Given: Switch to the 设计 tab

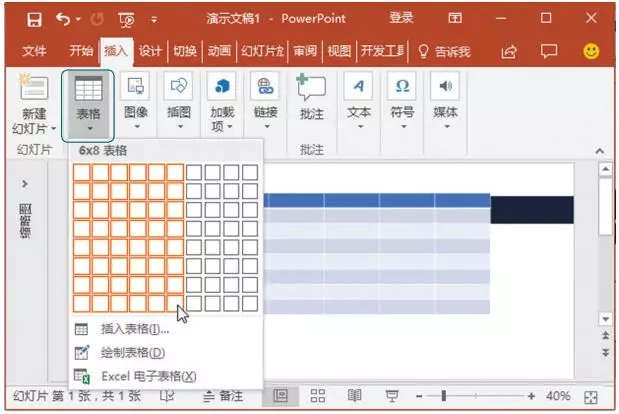Looking at the screenshot, I should tap(150, 51).
